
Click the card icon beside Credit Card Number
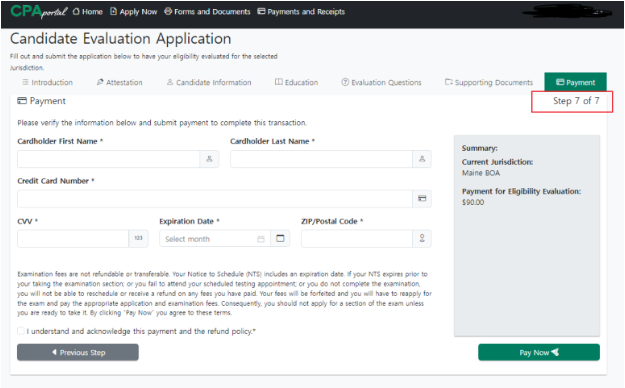(422, 199)
